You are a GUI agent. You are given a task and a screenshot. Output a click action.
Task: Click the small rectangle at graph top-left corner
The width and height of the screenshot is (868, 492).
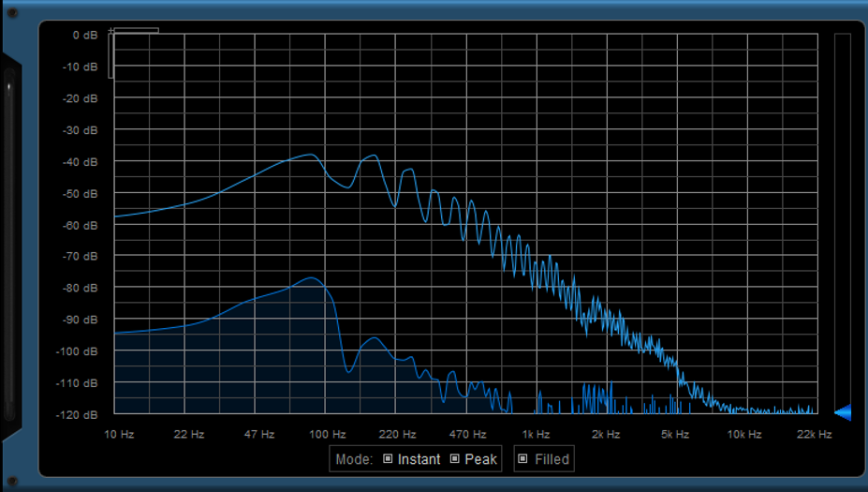point(134,31)
